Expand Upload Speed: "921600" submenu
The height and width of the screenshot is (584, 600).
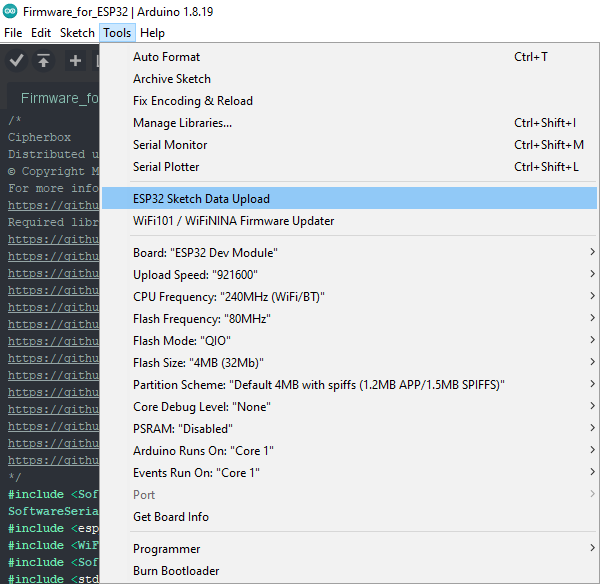pos(349,275)
